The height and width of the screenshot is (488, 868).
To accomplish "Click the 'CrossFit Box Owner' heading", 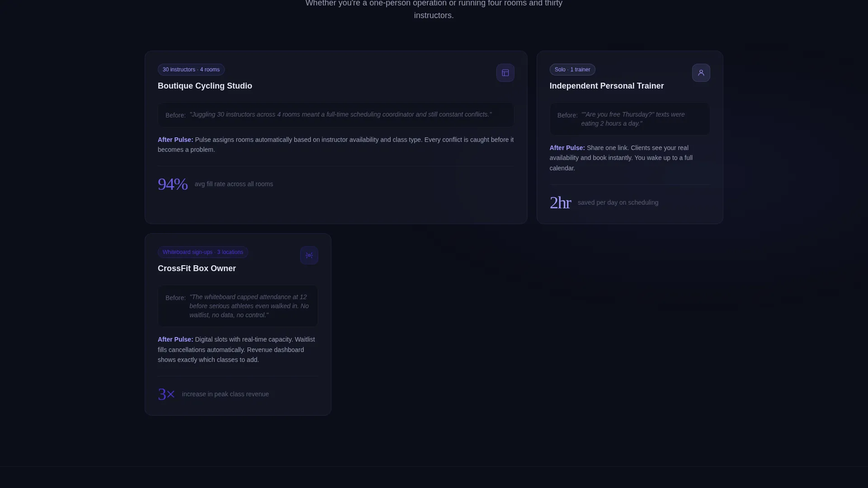I will coord(197,268).
